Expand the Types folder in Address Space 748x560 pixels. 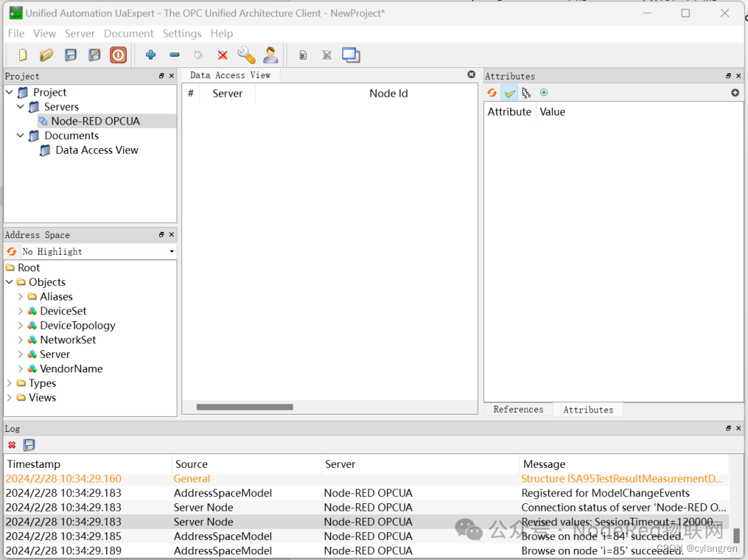[10, 383]
